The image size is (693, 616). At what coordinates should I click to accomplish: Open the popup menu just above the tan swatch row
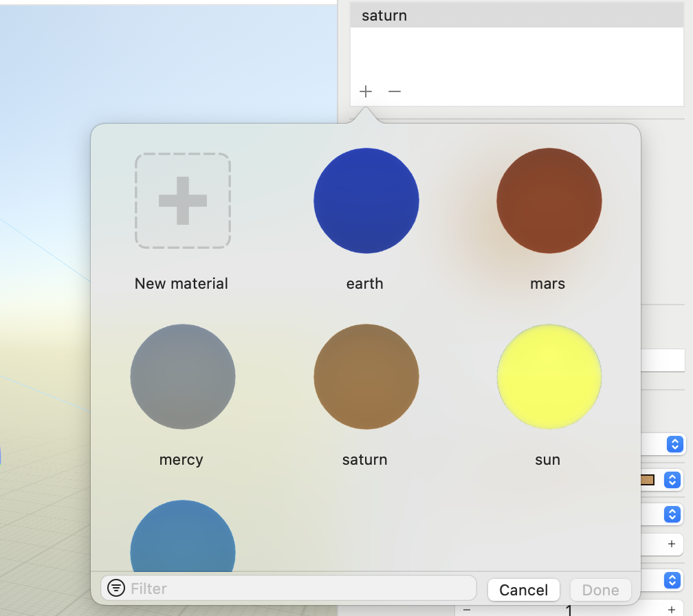(x=673, y=444)
